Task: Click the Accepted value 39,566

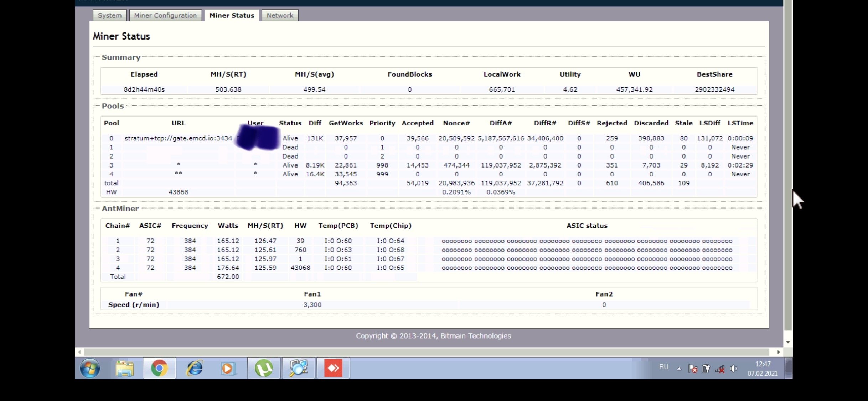Action: [418, 138]
